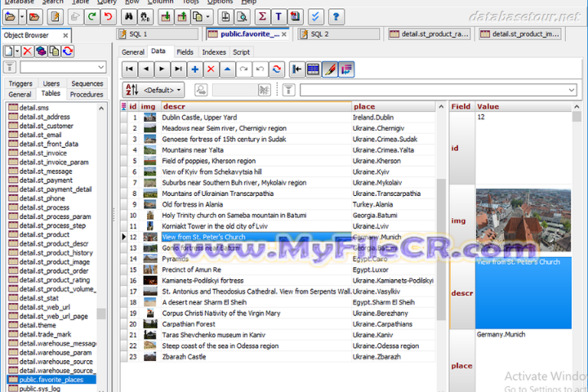Close the Object Browser panel
This screenshot has height=392, width=588.
pos(65,35)
